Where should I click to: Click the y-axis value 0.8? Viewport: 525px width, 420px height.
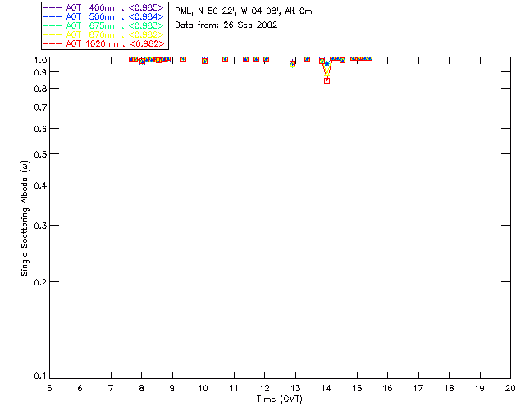coord(40,89)
